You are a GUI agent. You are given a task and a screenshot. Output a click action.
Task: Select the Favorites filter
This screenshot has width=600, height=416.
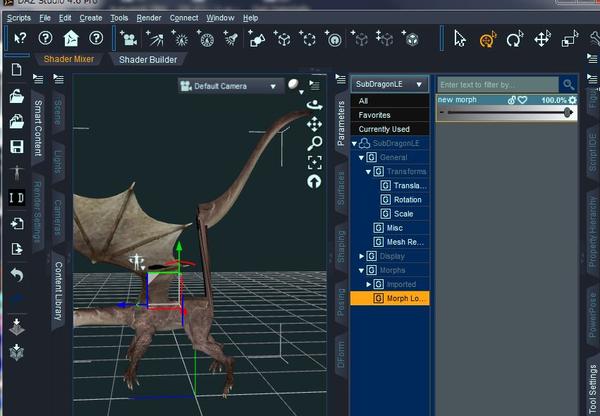tap(376, 115)
